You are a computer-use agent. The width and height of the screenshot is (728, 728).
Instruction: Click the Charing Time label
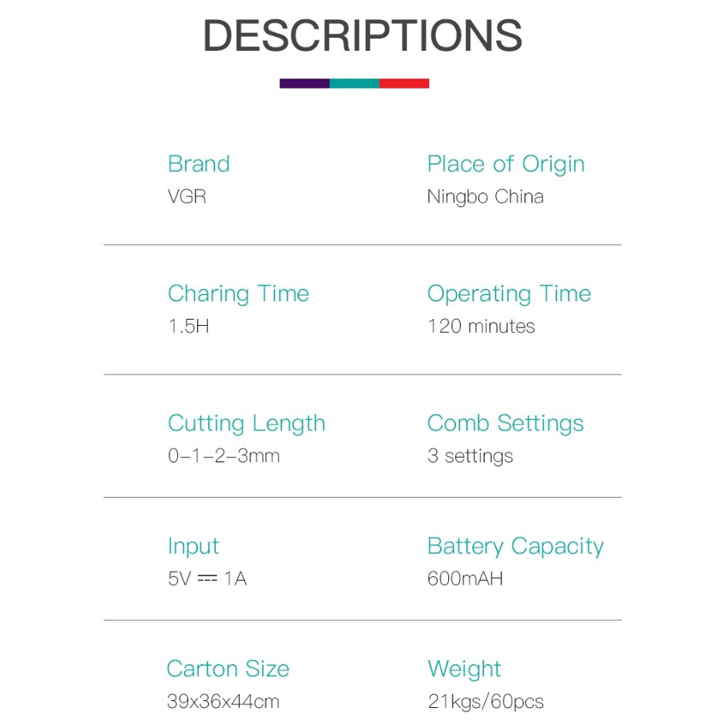239,294
